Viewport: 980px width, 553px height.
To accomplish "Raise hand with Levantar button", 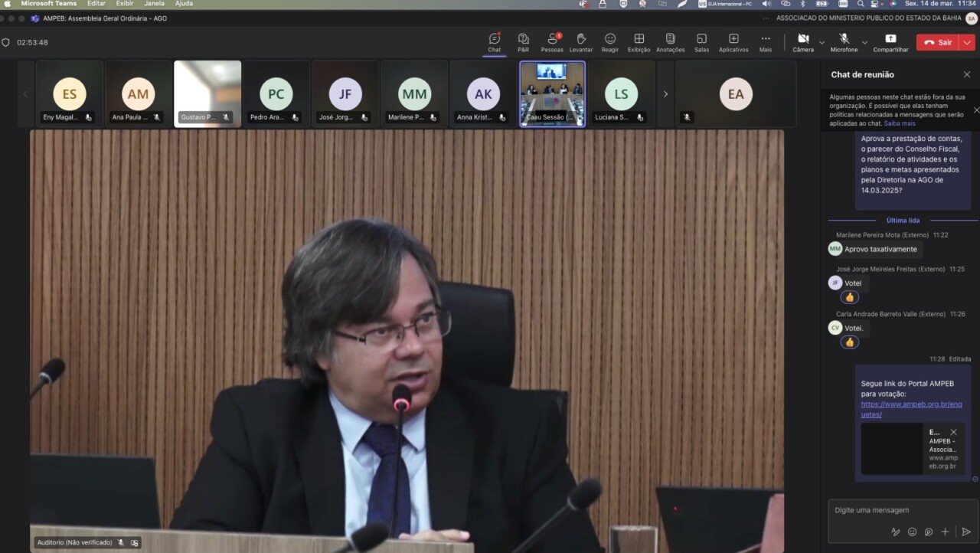I will pos(580,42).
